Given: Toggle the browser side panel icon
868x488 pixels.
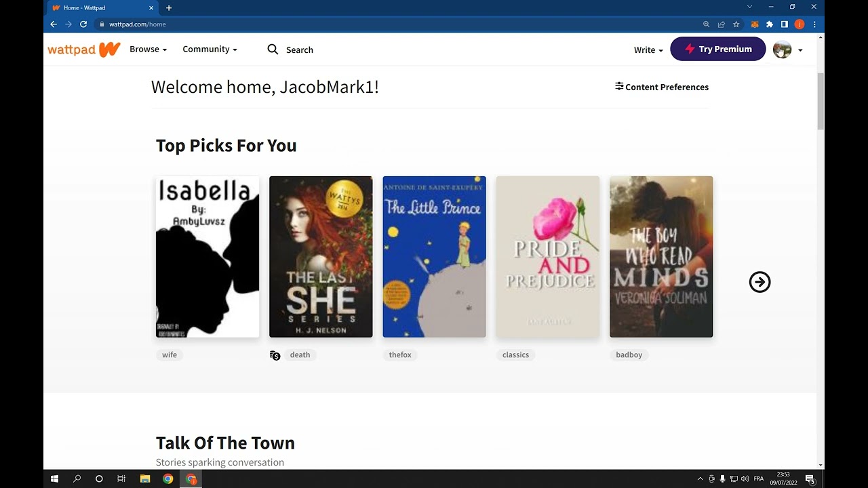Looking at the screenshot, I should 785,24.
